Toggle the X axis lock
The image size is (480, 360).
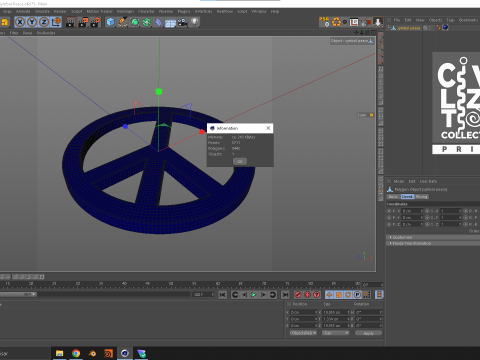point(20,22)
